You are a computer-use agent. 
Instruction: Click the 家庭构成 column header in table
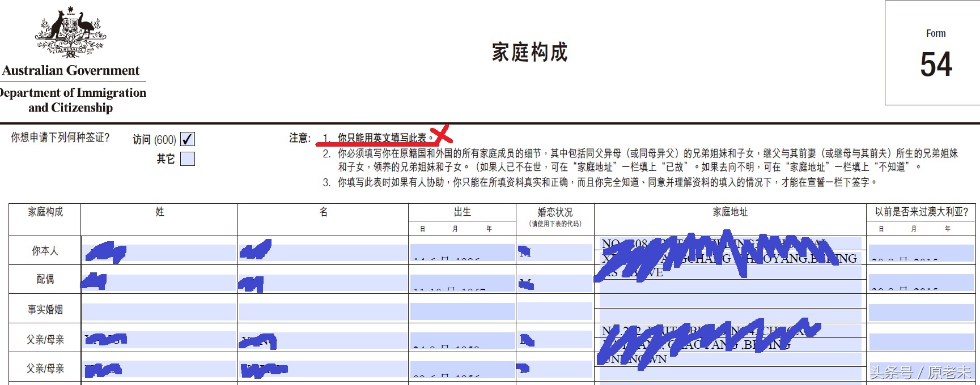pos(45,212)
